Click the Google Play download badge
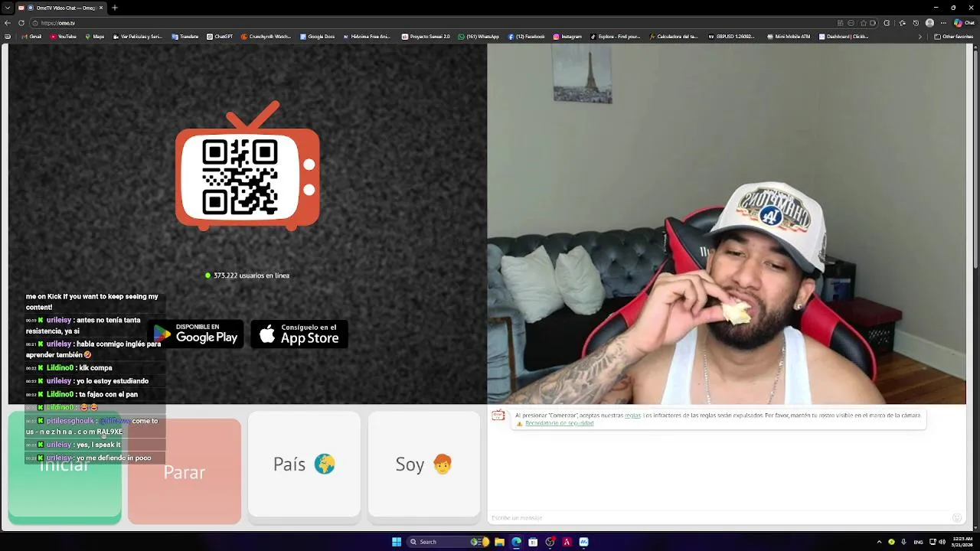 tap(195, 334)
